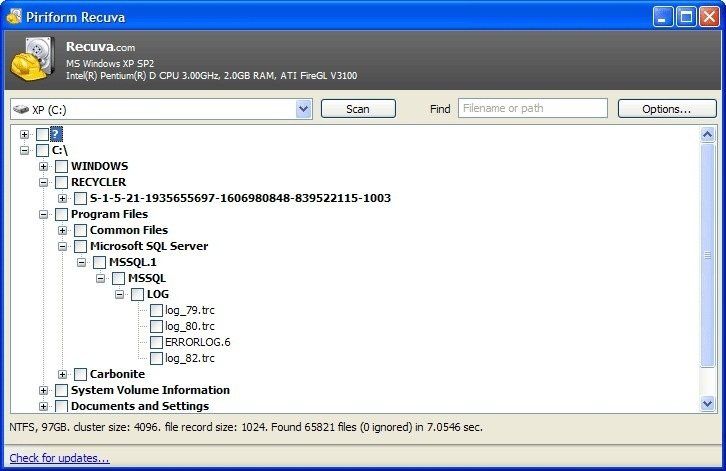
Task: Collapse the MSSQL.1 node
Action: pyautogui.click(x=81, y=263)
